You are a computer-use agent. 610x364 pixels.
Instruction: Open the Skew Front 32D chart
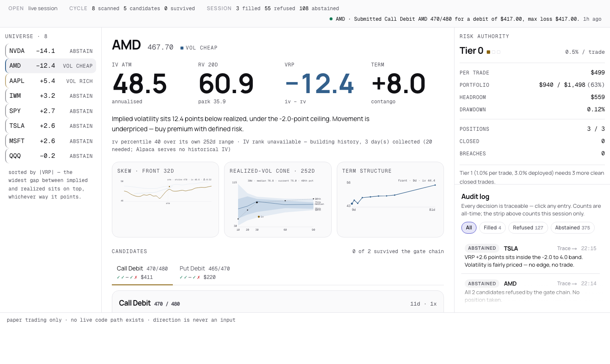(x=165, y=199)
